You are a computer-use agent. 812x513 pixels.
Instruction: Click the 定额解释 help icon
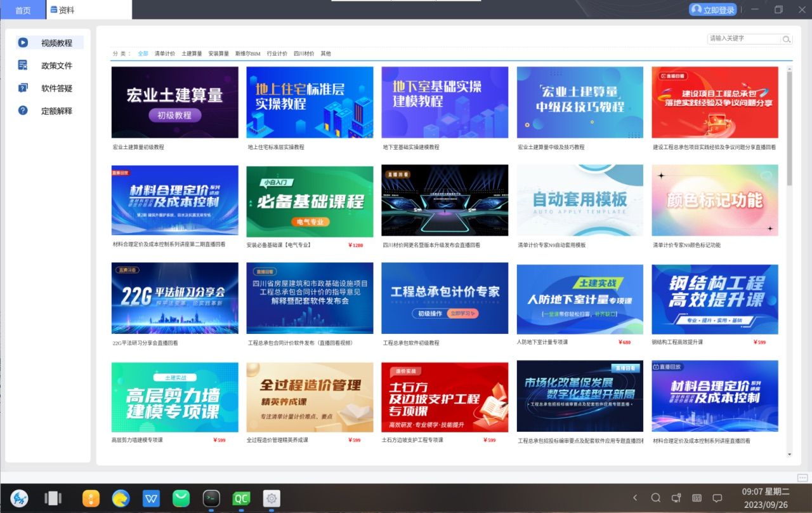pyautogui.click(x=23, y=110)
